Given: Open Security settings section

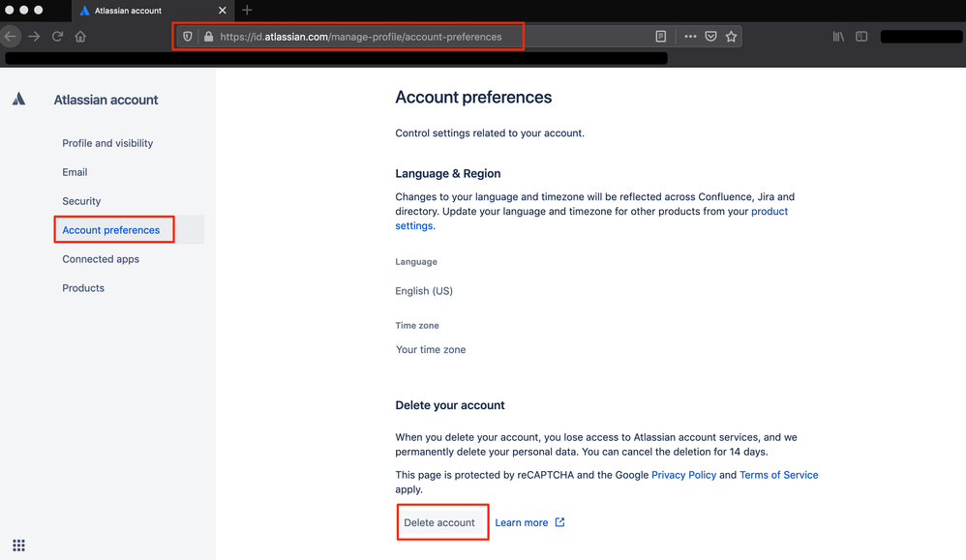Looking at the screenshot, I should (x=81, y=201).
